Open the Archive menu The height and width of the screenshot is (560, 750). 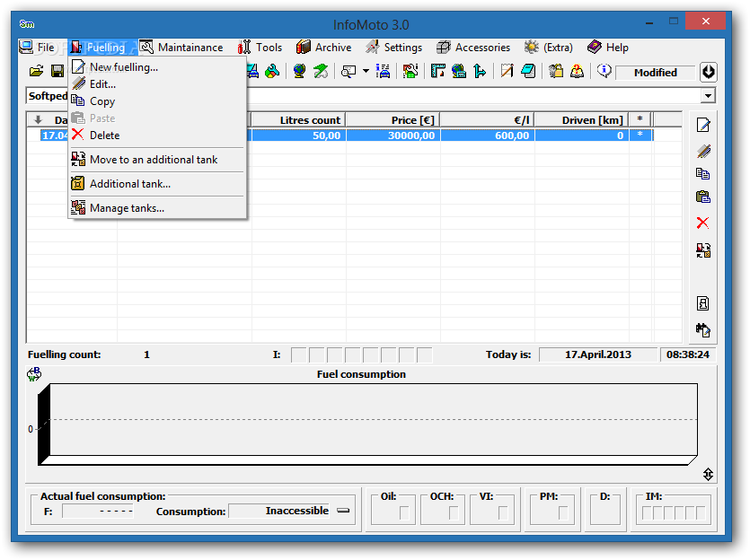(324, 48)
